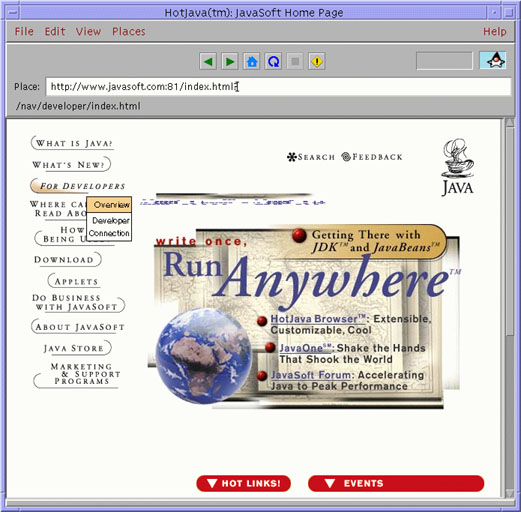Viewport: 521px width, 512px height.
Task: Open the Help menu
Action: click(495, 31)
